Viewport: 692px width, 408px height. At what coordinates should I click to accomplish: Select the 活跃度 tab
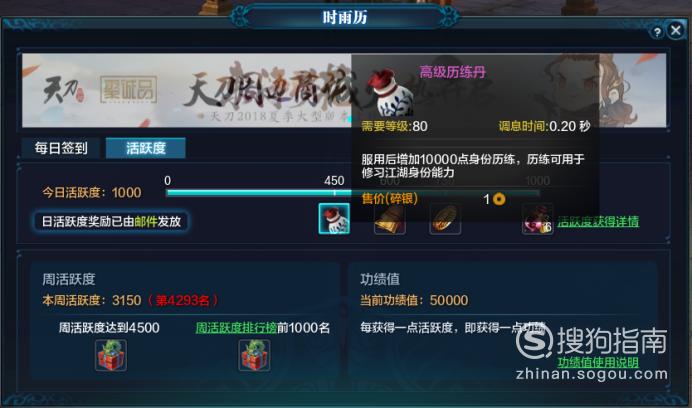coord(146,147)
